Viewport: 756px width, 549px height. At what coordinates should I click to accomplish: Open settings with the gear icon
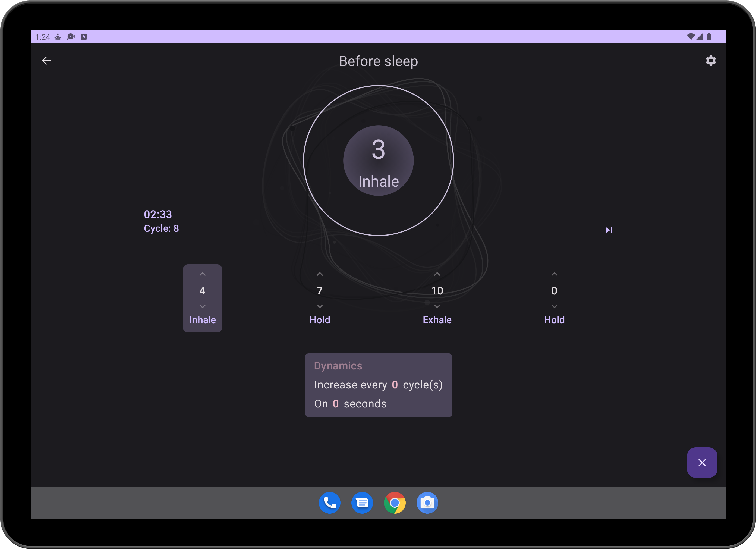click(x=711, y=61)
